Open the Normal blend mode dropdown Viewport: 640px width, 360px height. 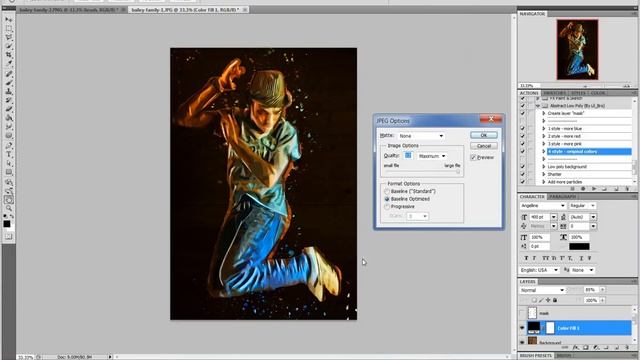pos(542,290)
